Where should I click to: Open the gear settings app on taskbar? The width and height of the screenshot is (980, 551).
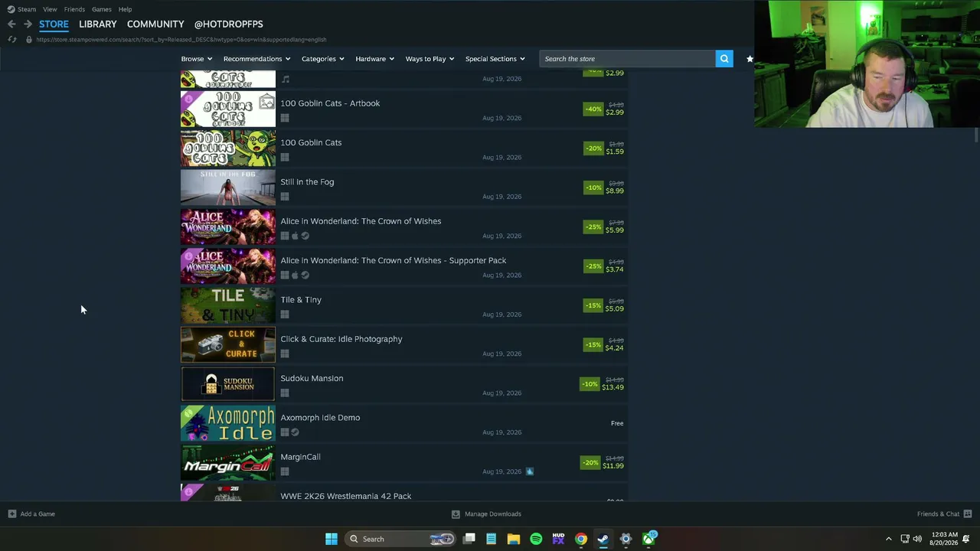click(626, 539)
